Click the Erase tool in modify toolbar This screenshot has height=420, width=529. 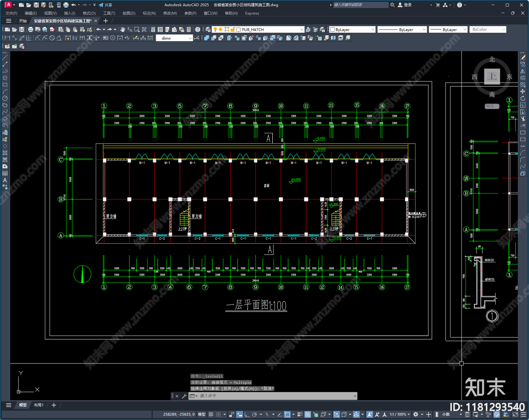click(x=523, y=57)
